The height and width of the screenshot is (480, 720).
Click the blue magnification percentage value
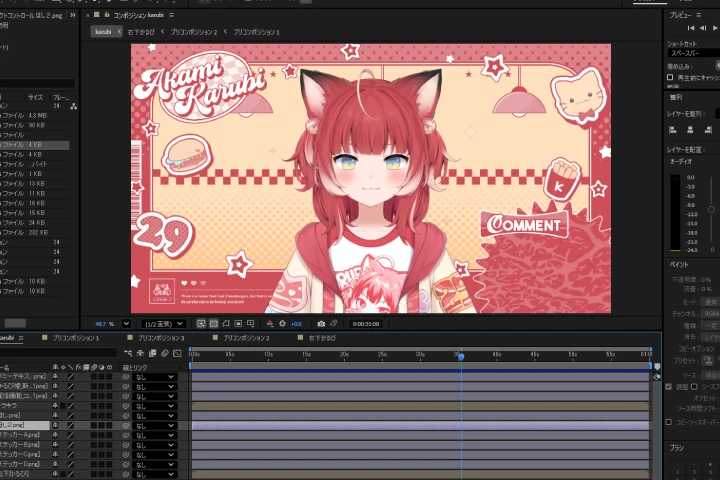click(x=101, y=324)
